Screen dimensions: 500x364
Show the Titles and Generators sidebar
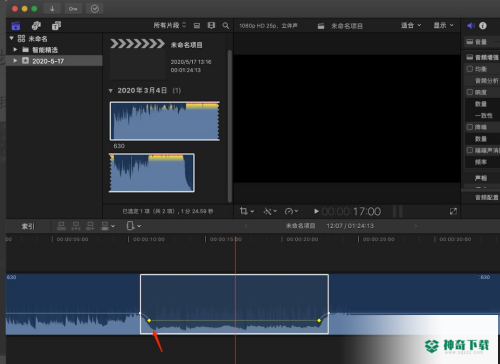pyautogui.click(x=56, y=26)
